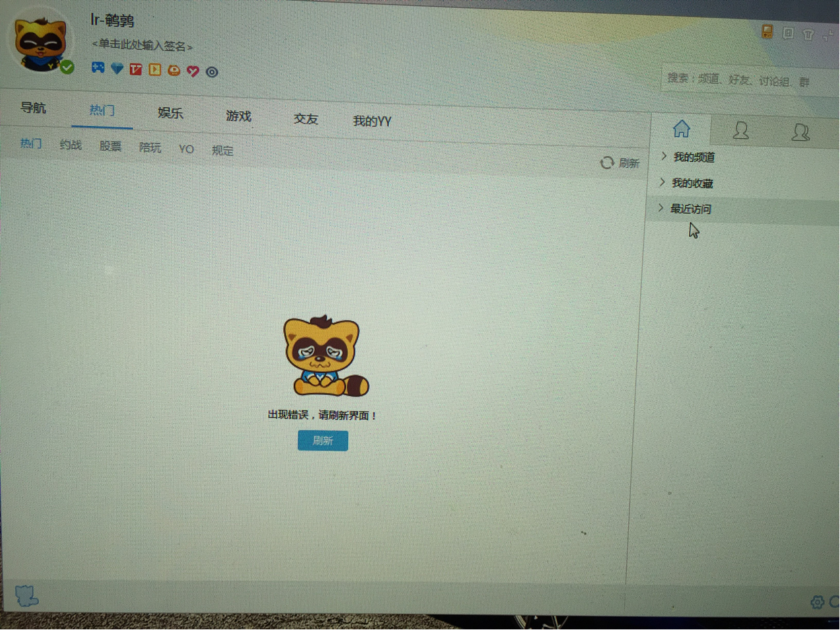The image size is (840, 630).
Task: Click the blue diamond badge icon
Action: 117,69
